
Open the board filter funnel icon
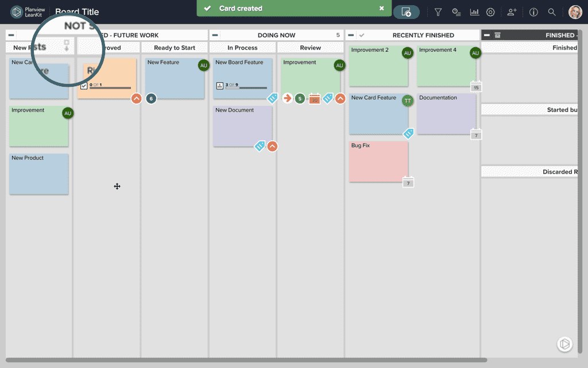(x=438, y=12)
